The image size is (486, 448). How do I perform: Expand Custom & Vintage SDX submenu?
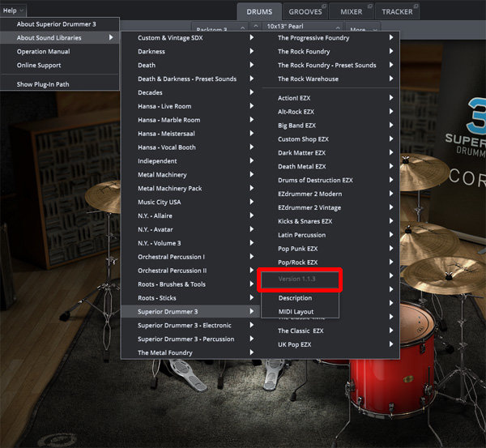[x=190, y=38]
